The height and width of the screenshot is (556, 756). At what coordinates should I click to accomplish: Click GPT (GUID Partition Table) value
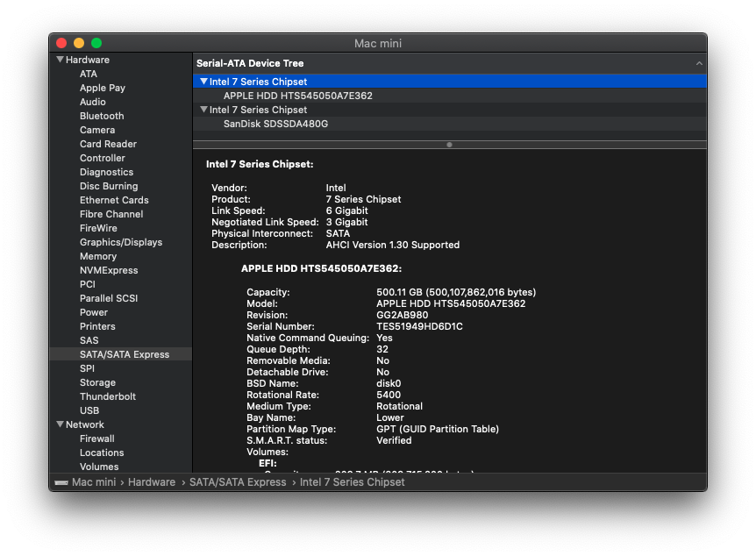coord(438,429)
